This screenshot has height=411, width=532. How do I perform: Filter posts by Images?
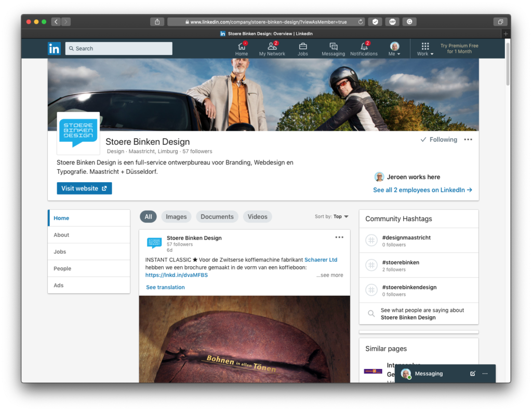click(x=176, y=216)
